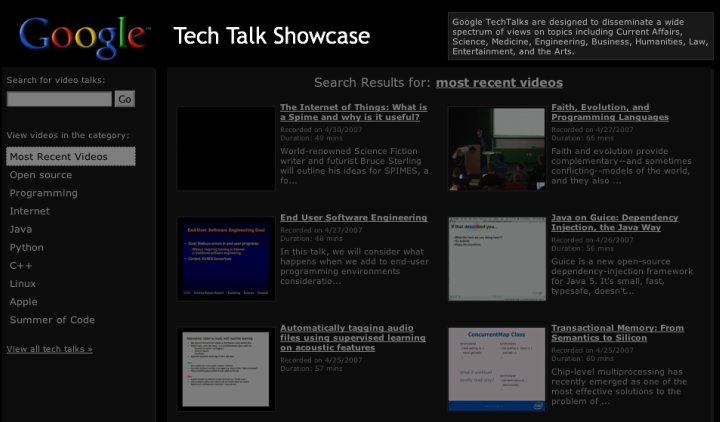Open Java on Guice talk link
720x422 pixels.
click(614, 222)
